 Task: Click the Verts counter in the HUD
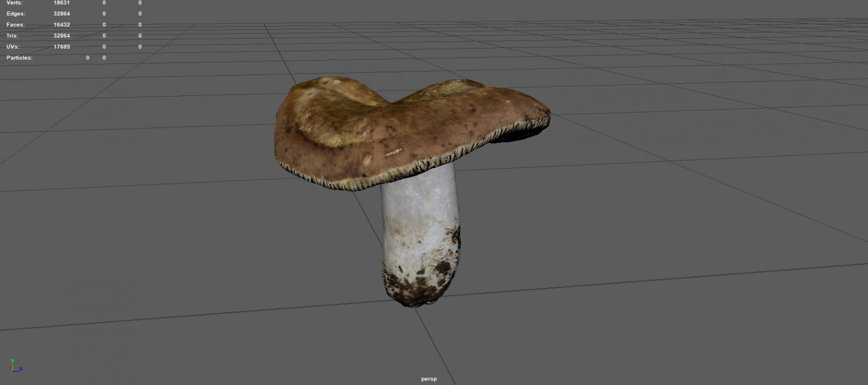[62, 2]
